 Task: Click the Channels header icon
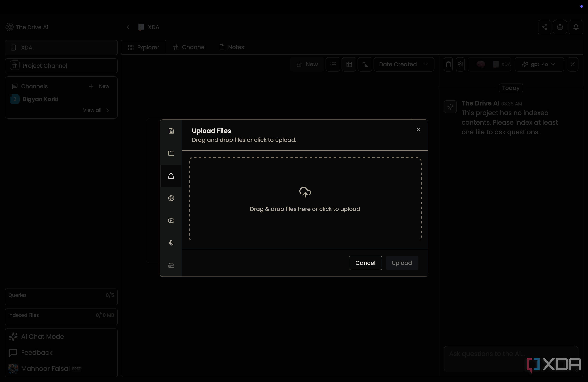[15, 86]
